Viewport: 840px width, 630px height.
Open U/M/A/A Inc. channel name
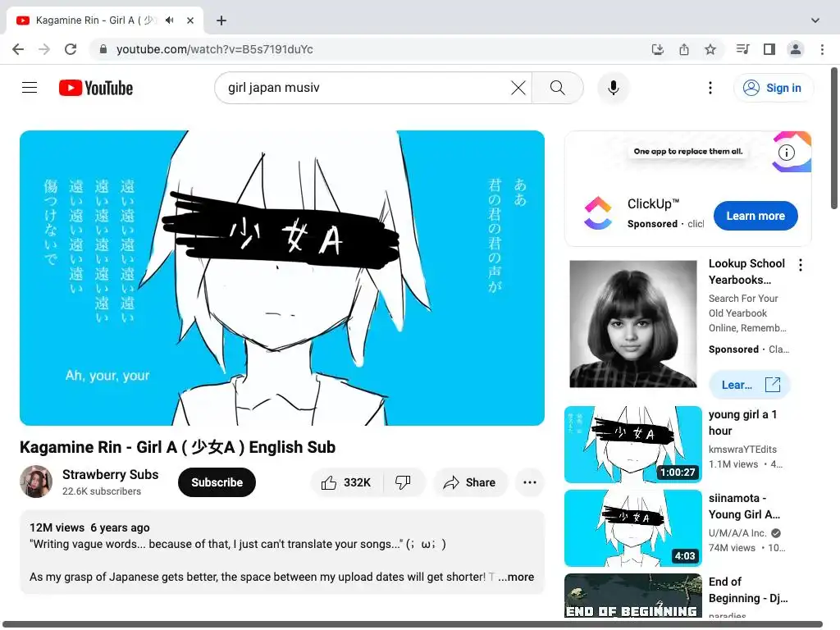pyautogui.click(x=737, y=533)
